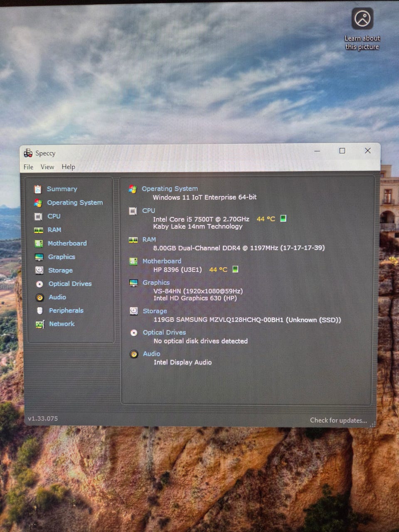Click the RAM icon in summary panel
This screenshot has height=532, width=399.
(133, 240)
